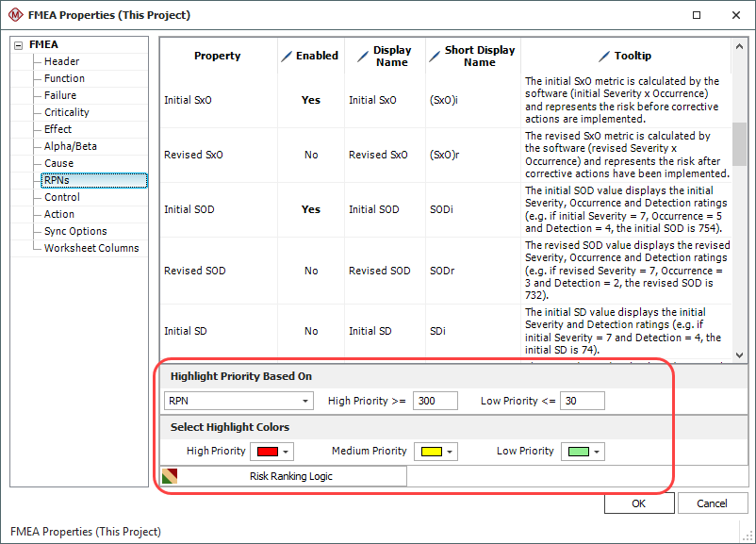Click the pencil icon beside Enabled header
Screen dimensions: 756x544
(x=288, y=57)
